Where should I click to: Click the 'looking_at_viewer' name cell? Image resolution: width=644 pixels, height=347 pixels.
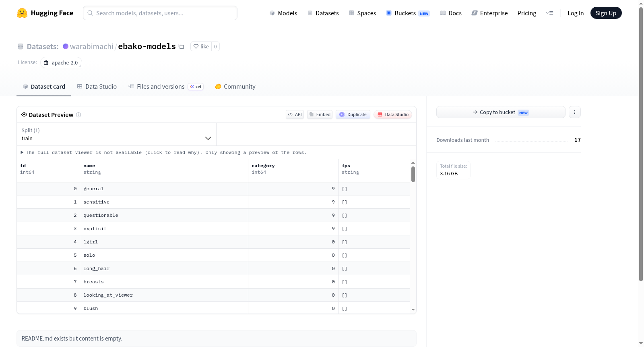(x=164, y=295)
